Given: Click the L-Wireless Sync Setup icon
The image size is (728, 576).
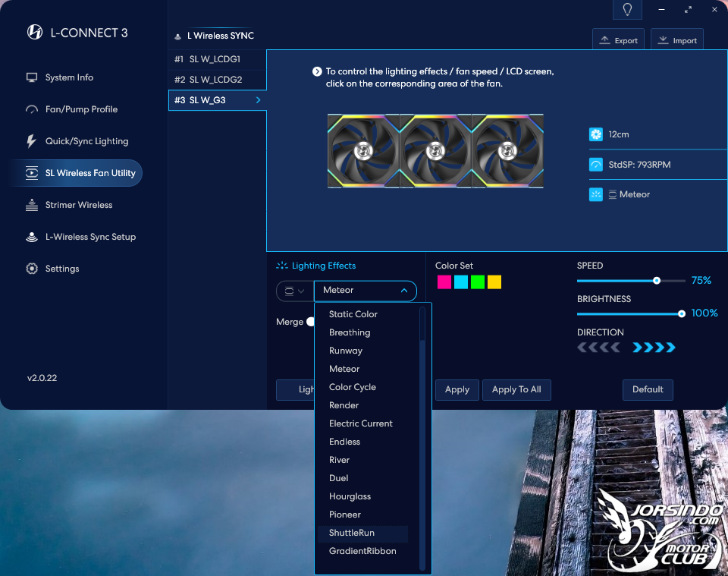Looking at the screenshot, I should pyautogui.click(x=32, y=237).
